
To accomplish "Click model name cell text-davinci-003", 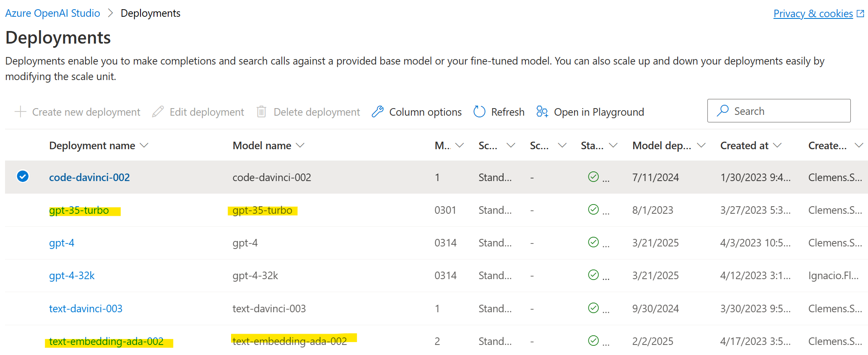I will click(269, 308).
